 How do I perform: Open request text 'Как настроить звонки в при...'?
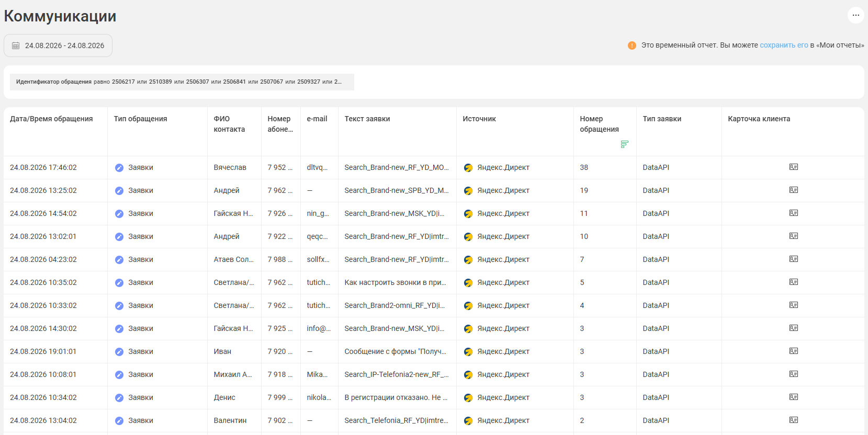395,282
